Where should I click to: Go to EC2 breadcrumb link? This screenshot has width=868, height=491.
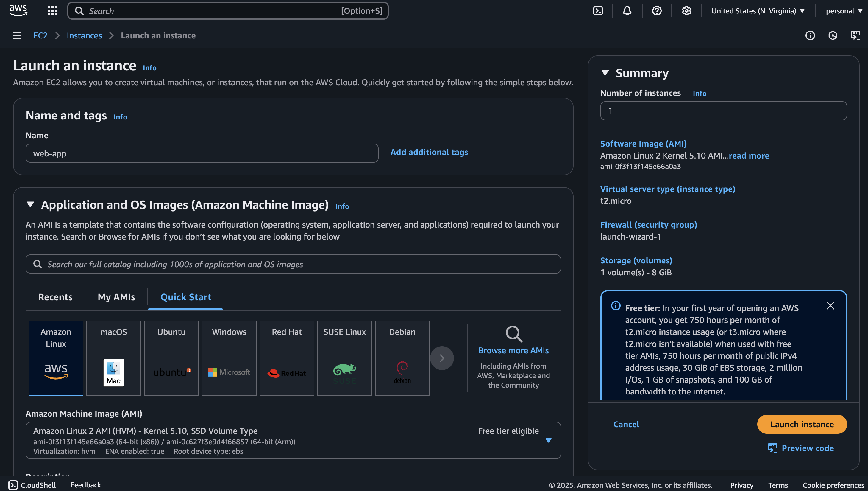tap(40, 35)
